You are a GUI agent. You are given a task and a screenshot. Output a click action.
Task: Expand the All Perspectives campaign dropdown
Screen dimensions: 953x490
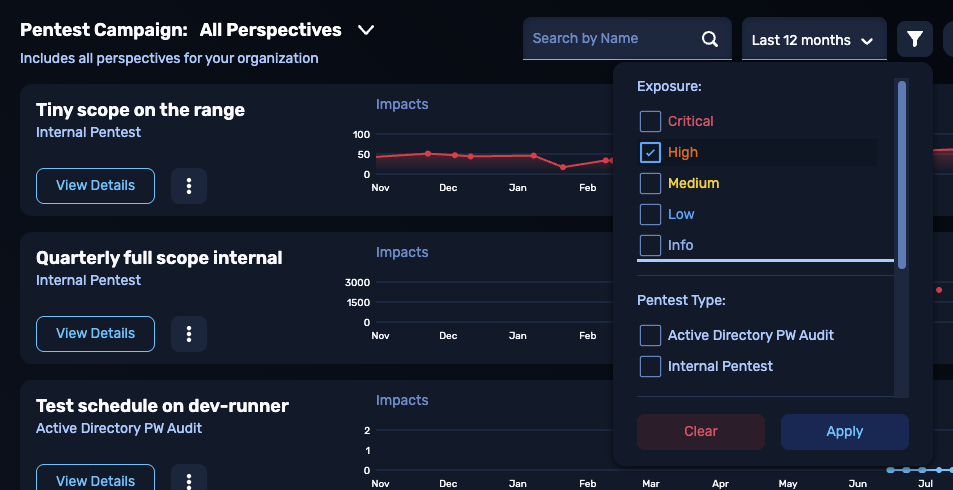tap(366, 30)
